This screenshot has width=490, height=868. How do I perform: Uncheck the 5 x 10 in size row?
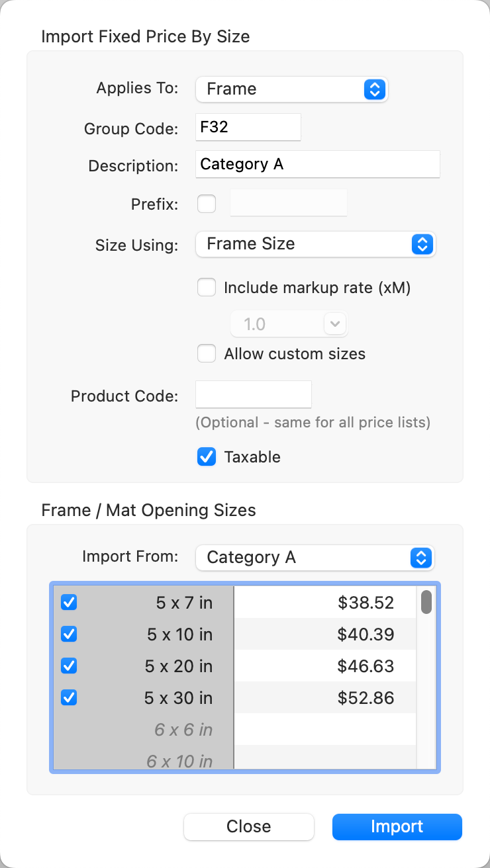tap(69, 634)
